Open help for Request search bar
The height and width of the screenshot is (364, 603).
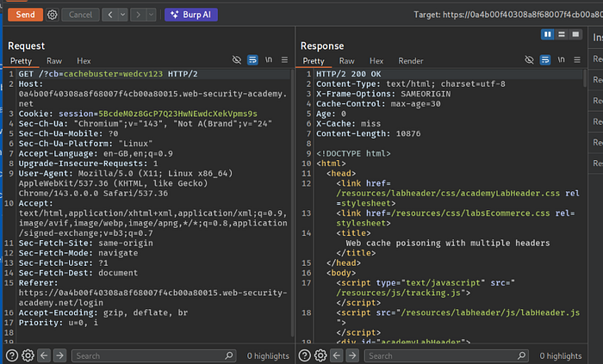pyautogui.click(x=12, y=355)
